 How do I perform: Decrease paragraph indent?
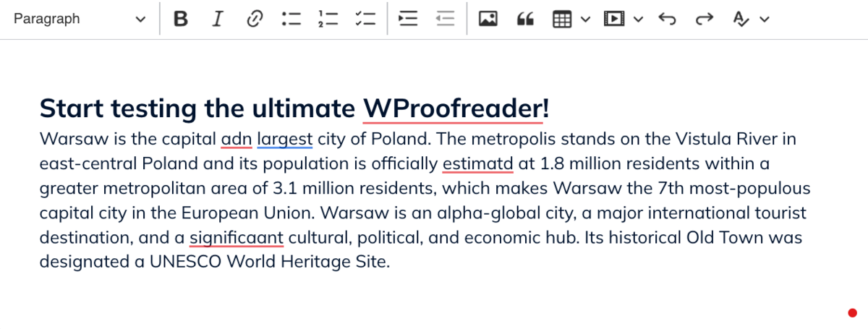pos(446,20)
